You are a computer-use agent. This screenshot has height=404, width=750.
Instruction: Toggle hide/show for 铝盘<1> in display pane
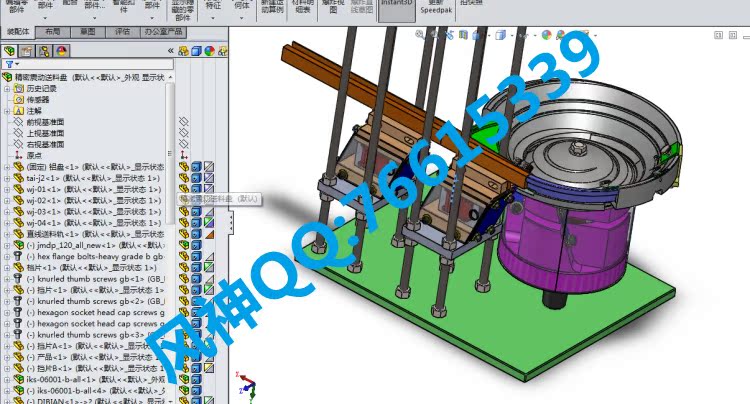click(184, 167)
